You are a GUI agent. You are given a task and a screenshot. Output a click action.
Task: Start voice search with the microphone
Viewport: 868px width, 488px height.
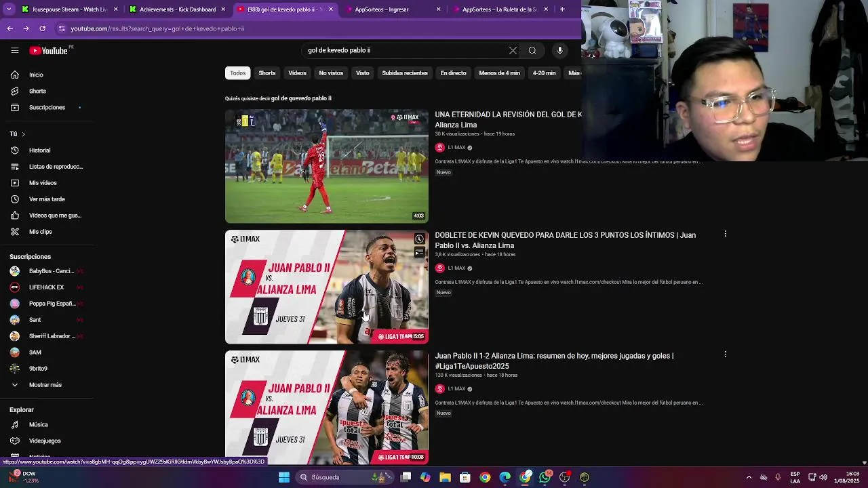point(559,50)
